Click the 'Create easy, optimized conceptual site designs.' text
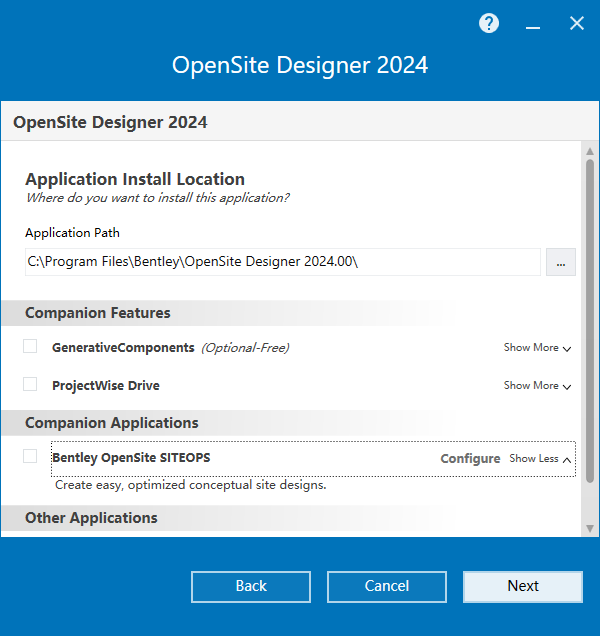The width and height of the screenshot is (600, 636). 191,485
